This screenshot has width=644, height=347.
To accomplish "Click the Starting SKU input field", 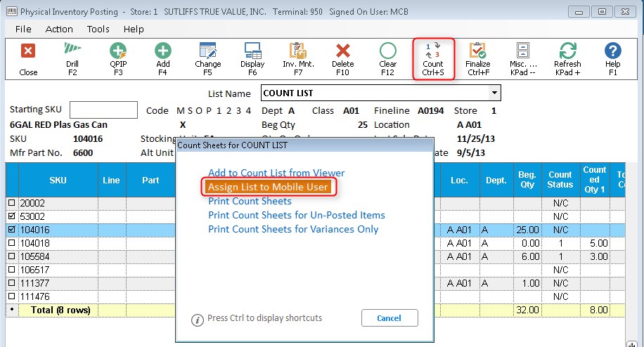I will coord(103,110).
